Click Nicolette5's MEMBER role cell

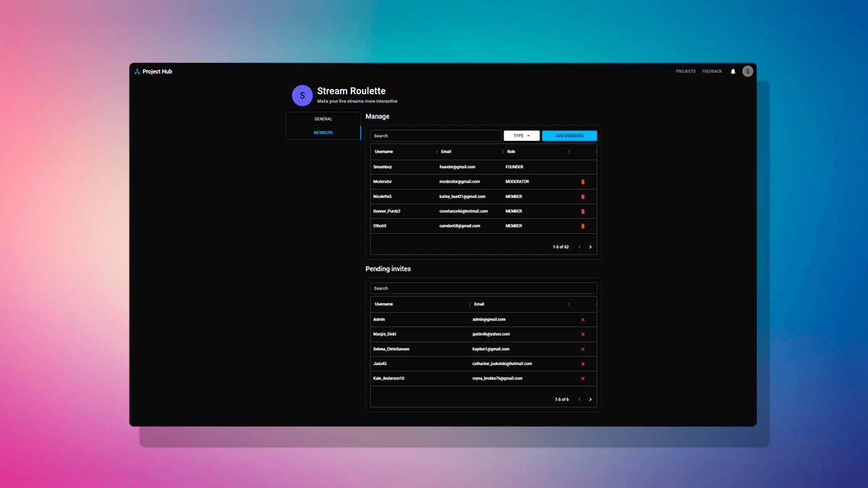[514, 197]
